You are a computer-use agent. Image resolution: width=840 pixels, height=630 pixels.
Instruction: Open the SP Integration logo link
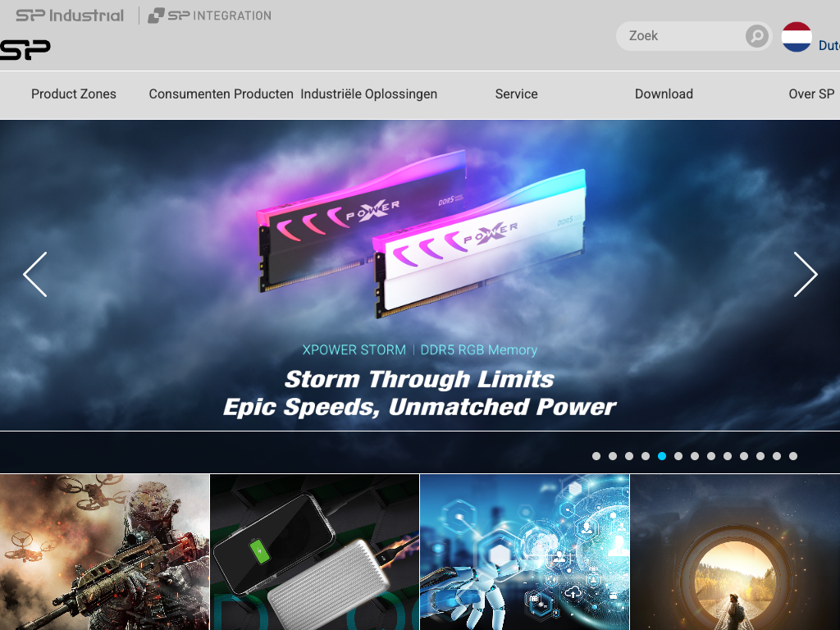[x=210, y=16]
